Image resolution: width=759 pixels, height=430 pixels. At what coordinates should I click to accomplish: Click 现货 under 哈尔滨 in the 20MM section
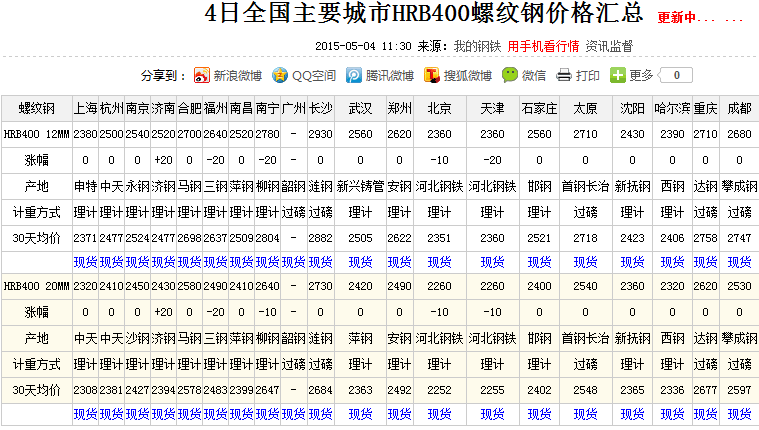click(672, 415)
